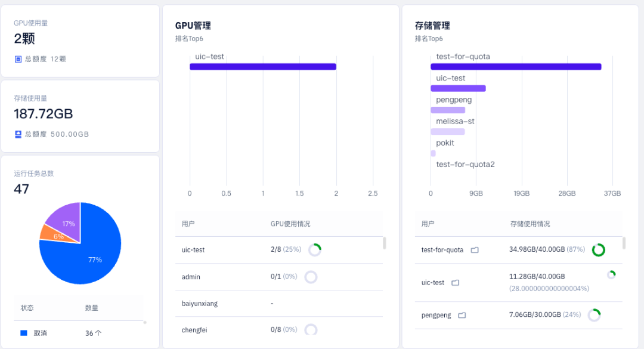Viewport: 644px width, 349px height.
Task: Click 7.06GB/30.00GB storage value
Action: pos(535,315)
